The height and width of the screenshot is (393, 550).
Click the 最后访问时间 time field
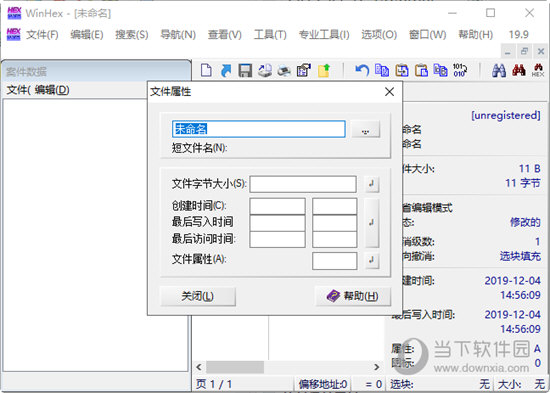click(x=335, y=239)
